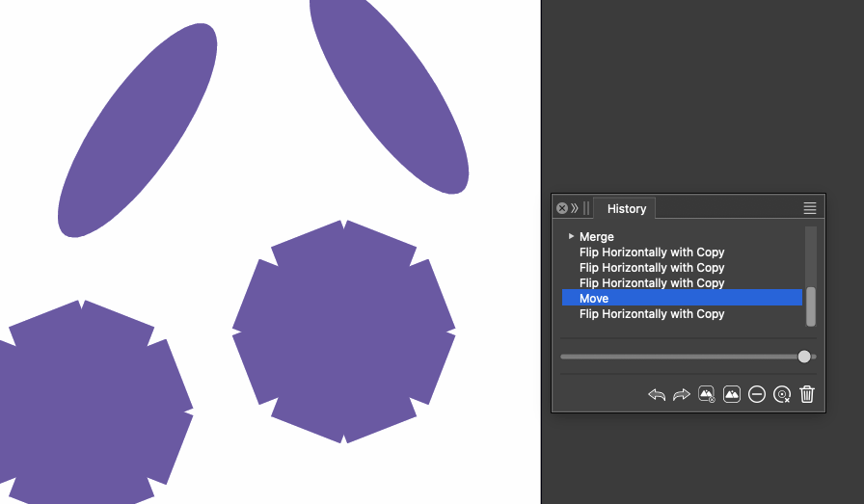Click the Undo arrow in History panel
The width and height of the screenshot is (864, 504).
click(x=657, y=394)
